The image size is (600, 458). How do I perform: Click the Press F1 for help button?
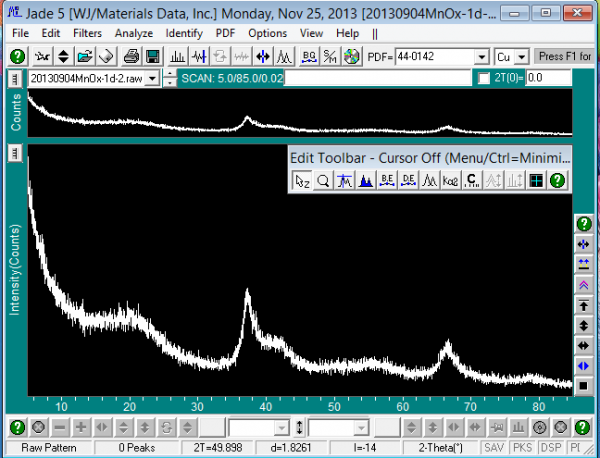click(564, 57)
